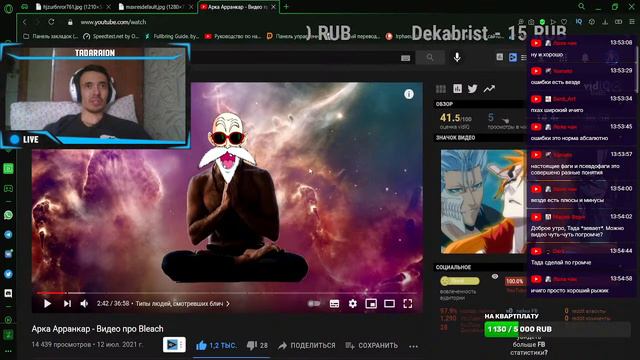Click YouTube search button
The image size is (640, 360).
point(430,58)
